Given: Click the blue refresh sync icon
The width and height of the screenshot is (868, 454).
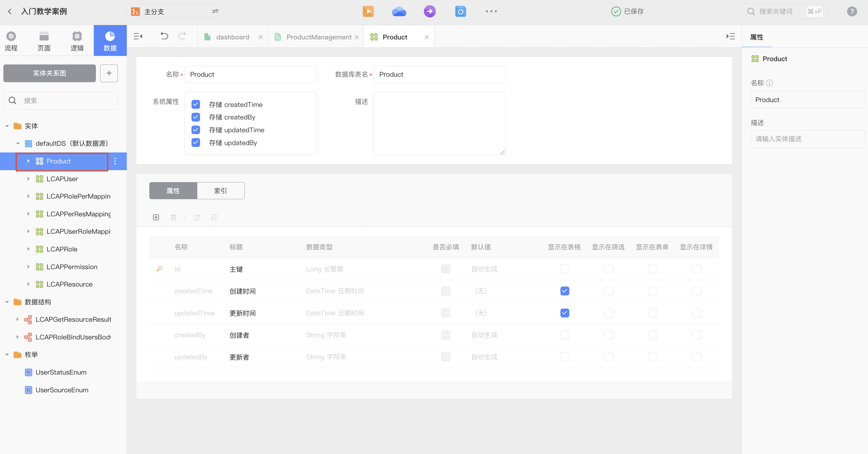Looking at the screenshot, I should pos(460,12).
